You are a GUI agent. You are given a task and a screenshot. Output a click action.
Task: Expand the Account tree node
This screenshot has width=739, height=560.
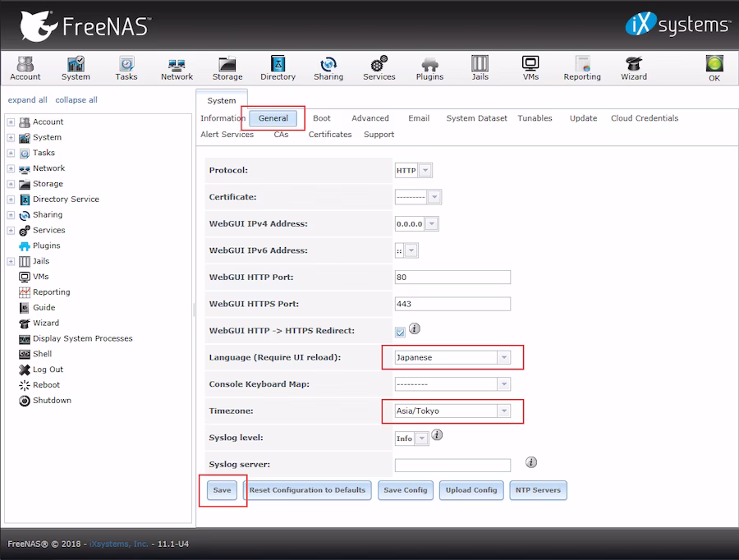pyautogui.click(x=11, y=122)
